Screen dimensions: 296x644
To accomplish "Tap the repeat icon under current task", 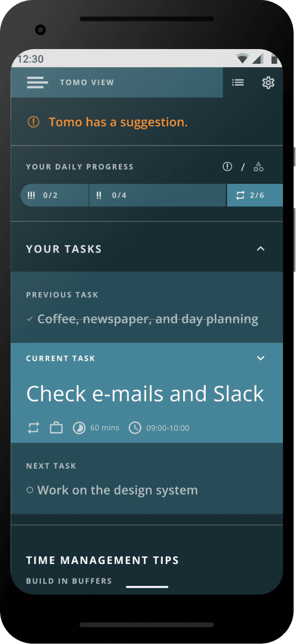I will (x=33, y=428).
